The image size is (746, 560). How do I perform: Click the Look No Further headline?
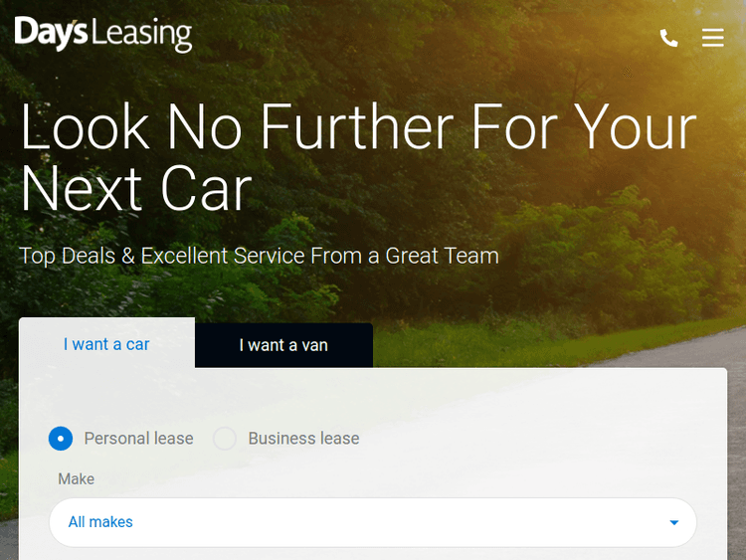click(358, 156)
